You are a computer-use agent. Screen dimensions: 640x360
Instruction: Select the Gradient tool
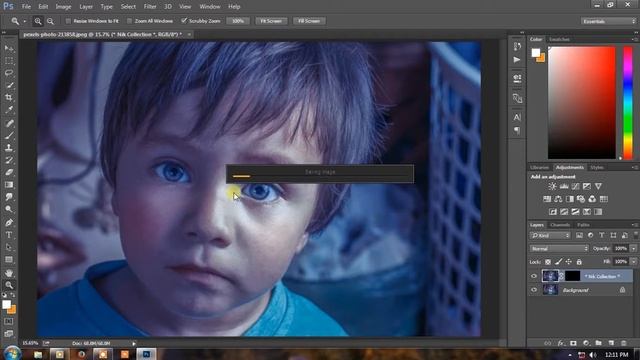(9, 184)
